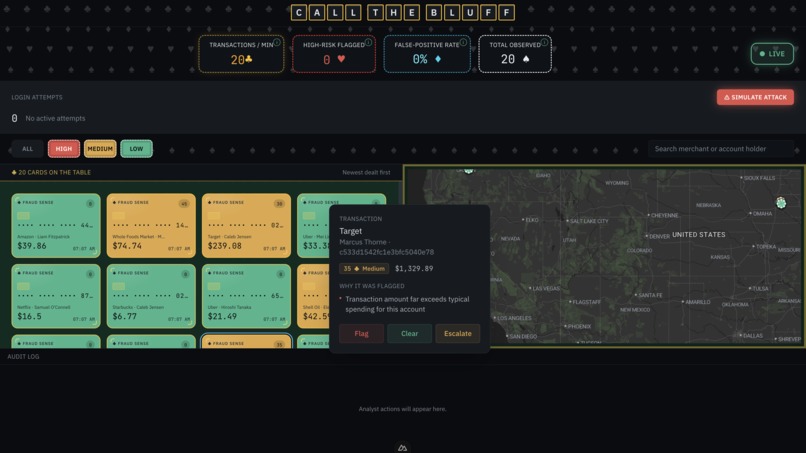Open the Uber $33 card in the top row
The height and width of the screenshot is (453, 806).
[x=314, y=226]
